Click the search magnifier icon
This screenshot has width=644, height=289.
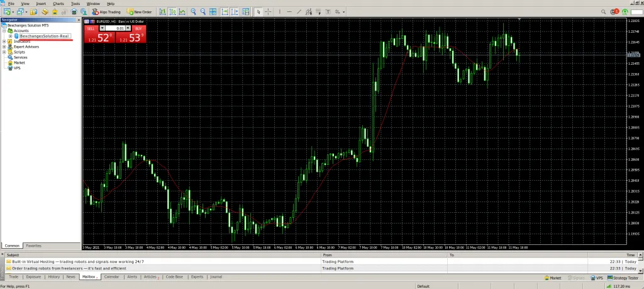tap(604, 12)
